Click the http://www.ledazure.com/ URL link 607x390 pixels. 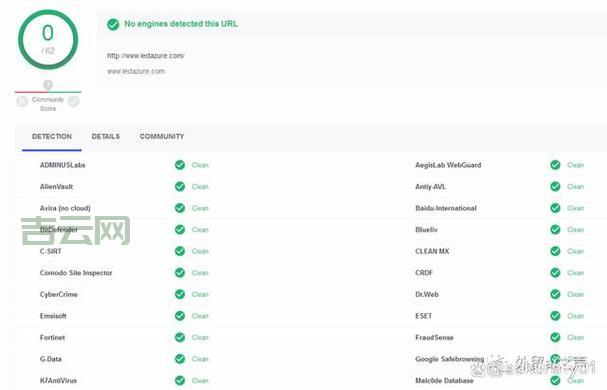click(146, 56)
